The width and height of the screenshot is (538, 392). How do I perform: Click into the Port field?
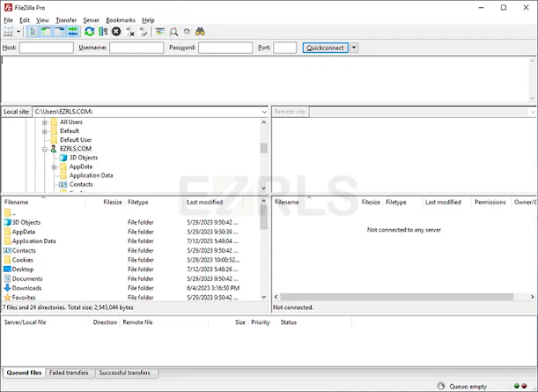(284, 48)
